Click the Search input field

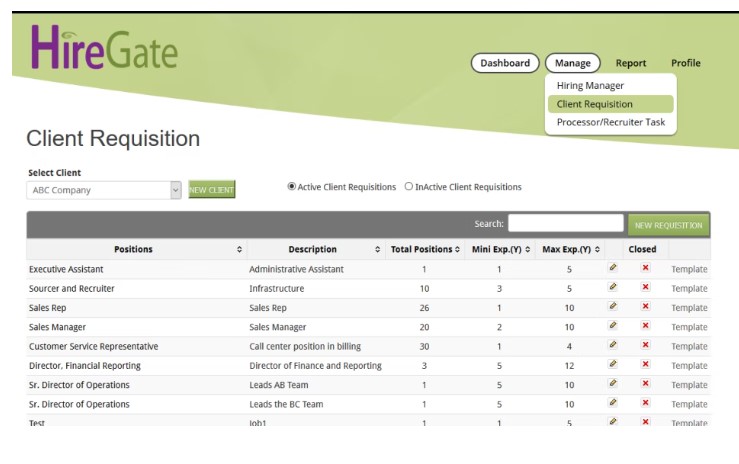click(x=565, y=224)
